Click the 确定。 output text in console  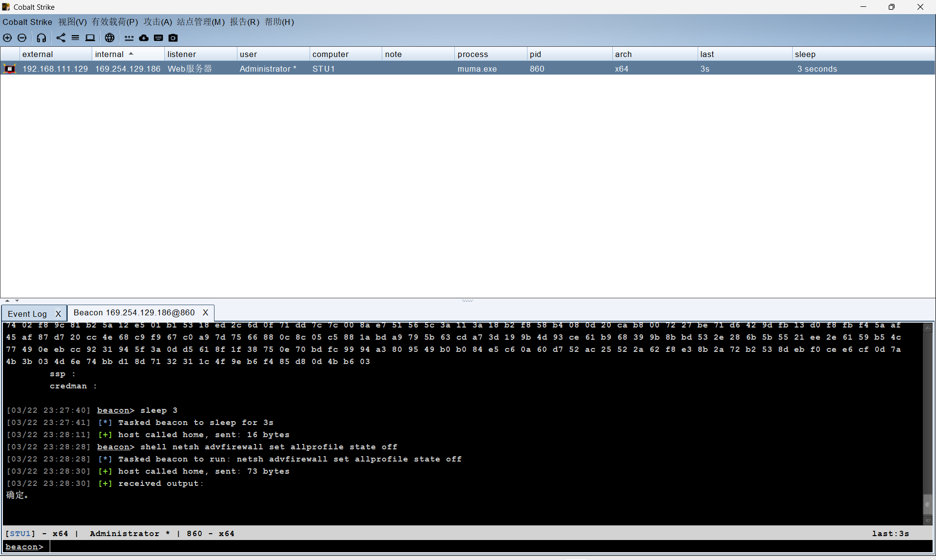18,495
